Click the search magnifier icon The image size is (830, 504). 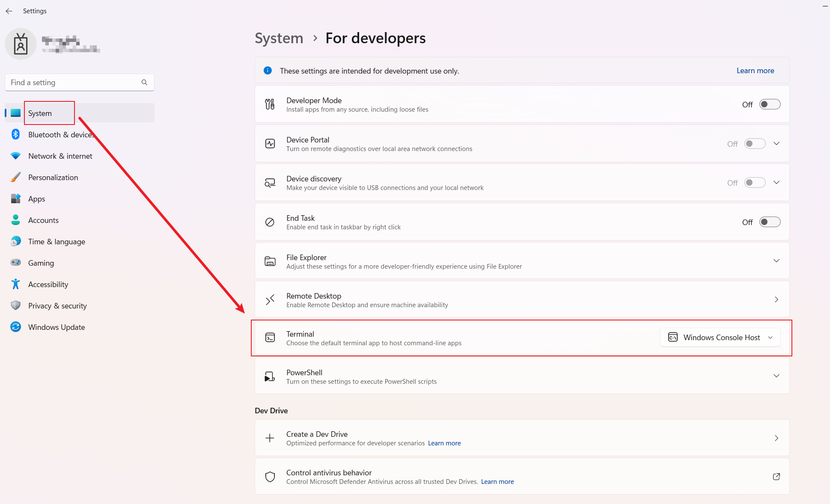pyautogui.click(x=144, y=82)
